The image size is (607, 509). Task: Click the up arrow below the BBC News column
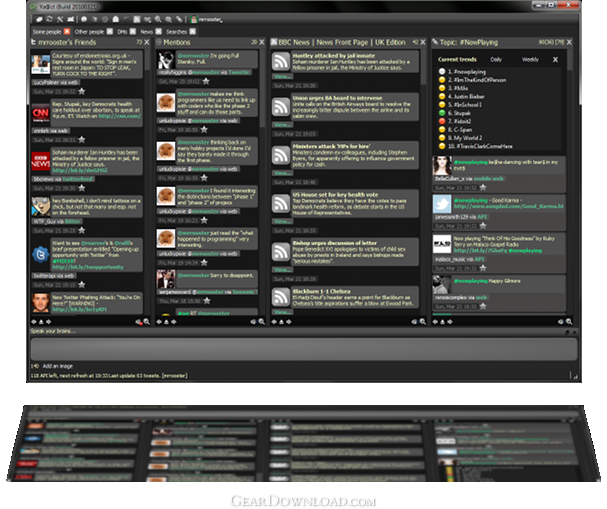pyautogui.click(x=281, y=322)
